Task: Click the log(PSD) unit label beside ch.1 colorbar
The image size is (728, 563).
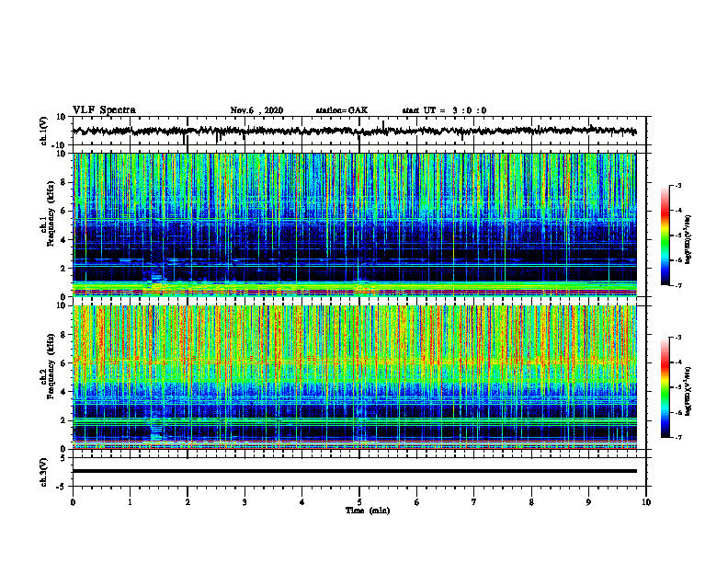Action: pos(688,240)
